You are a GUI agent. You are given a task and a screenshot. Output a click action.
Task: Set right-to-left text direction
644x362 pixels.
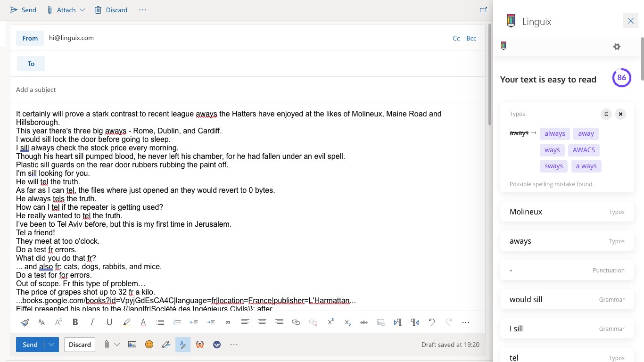(x=415, y=322)
